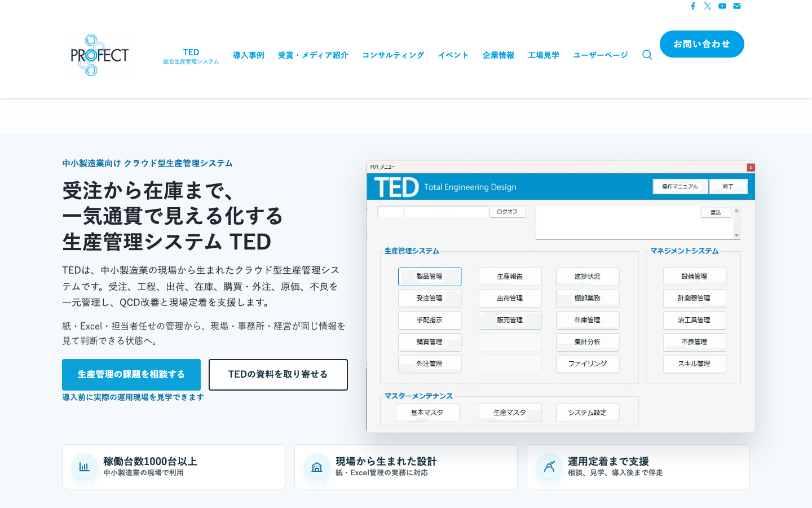Click the 運用定着まで支援 heading

[608, 462]
